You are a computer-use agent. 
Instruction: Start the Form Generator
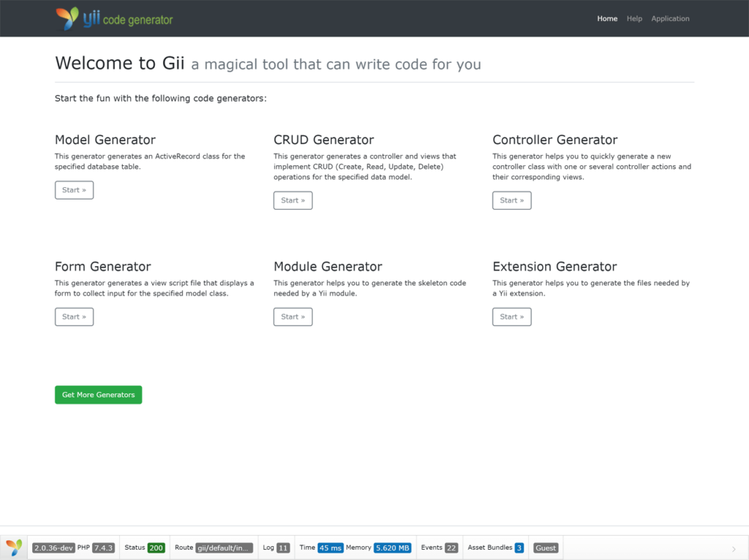[x=74, y=317]
